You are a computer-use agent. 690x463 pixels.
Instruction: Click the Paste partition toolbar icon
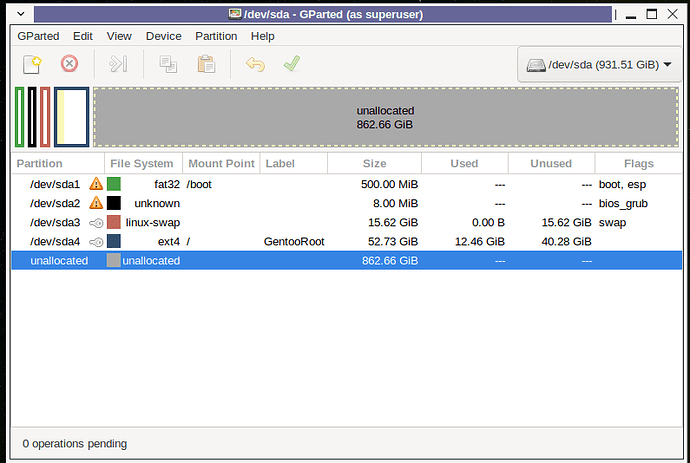206,64
